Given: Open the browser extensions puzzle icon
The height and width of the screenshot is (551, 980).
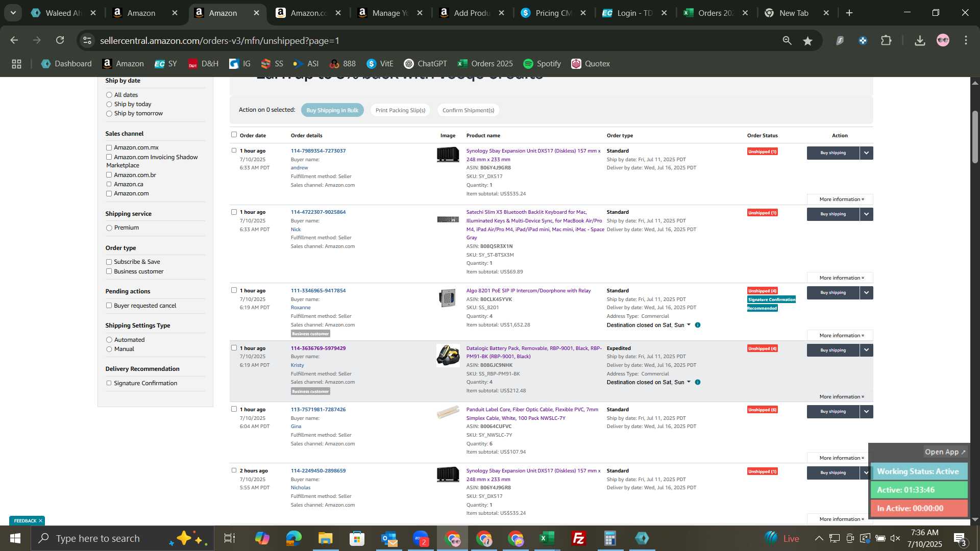Looking at the screenshot, I should point(887,40).
